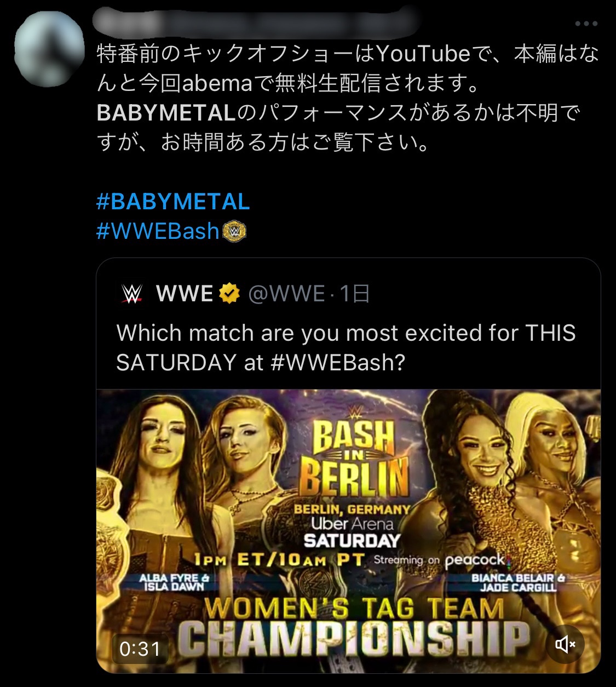Open the blurred profile avatar of the poster
616x687 pixels.
coord(49,49)
